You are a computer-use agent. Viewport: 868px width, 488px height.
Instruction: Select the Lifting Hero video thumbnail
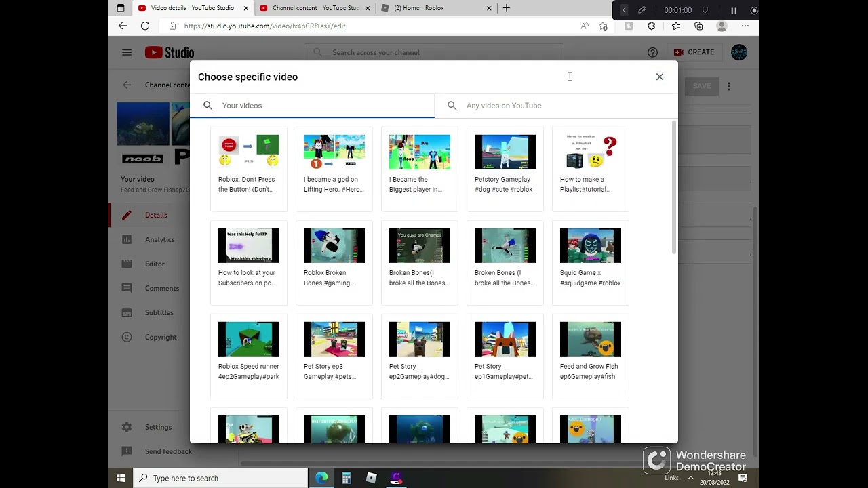click(334, 152)
